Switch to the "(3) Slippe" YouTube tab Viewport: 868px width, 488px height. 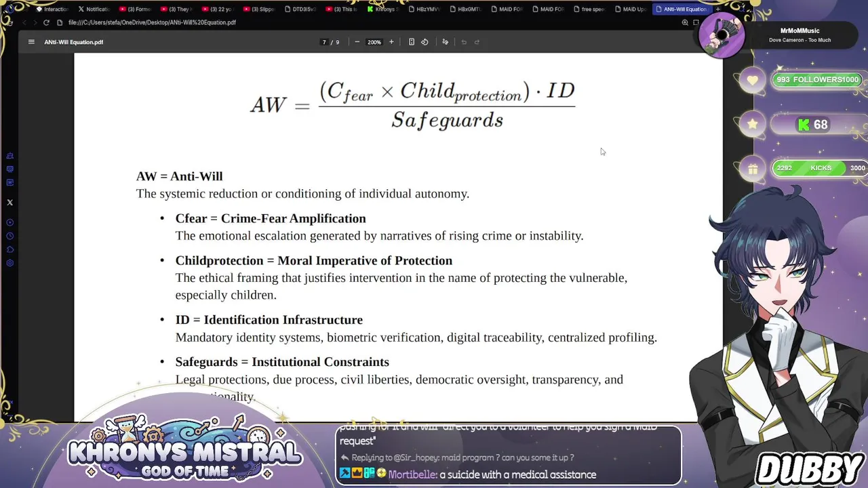[x=258, y=9]
